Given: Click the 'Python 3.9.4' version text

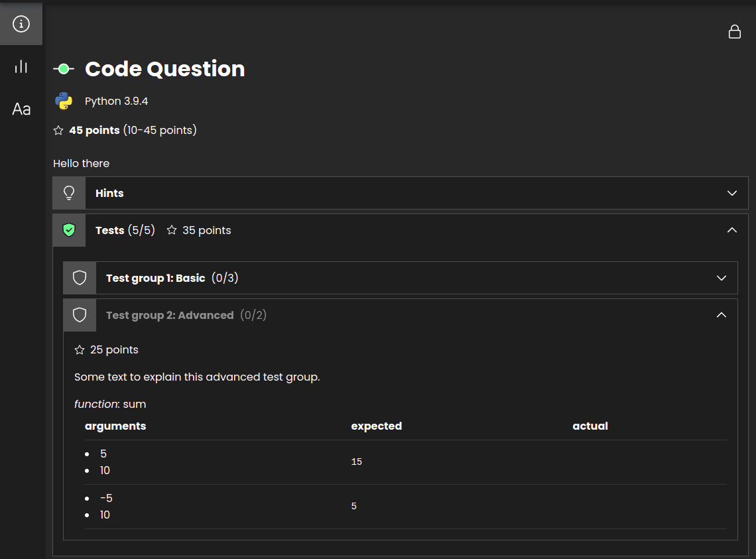Looking at the screenshot, I should pyautogui.click(x=115, y=101).
